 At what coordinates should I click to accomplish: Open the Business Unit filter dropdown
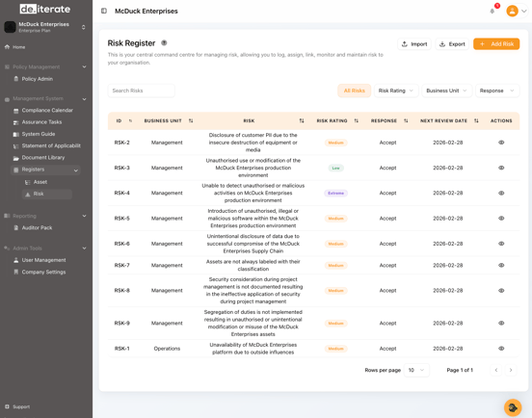pyautogui.click(x=446, y=91)
